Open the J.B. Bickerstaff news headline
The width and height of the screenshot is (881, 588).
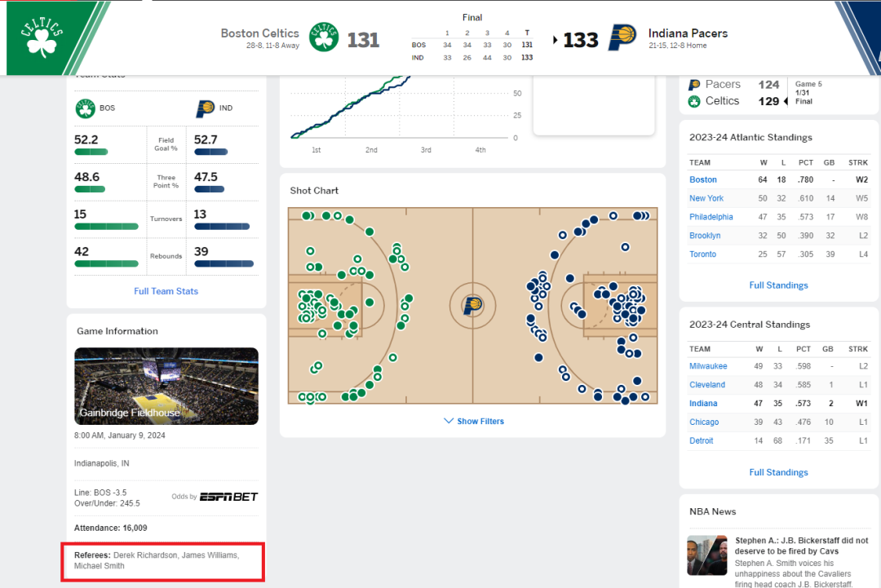coord(802,546)
